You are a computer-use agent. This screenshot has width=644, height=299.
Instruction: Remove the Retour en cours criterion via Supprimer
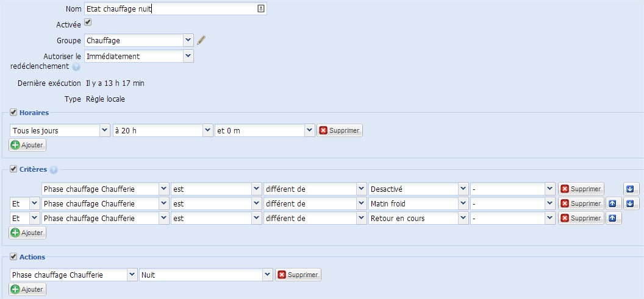581,219
